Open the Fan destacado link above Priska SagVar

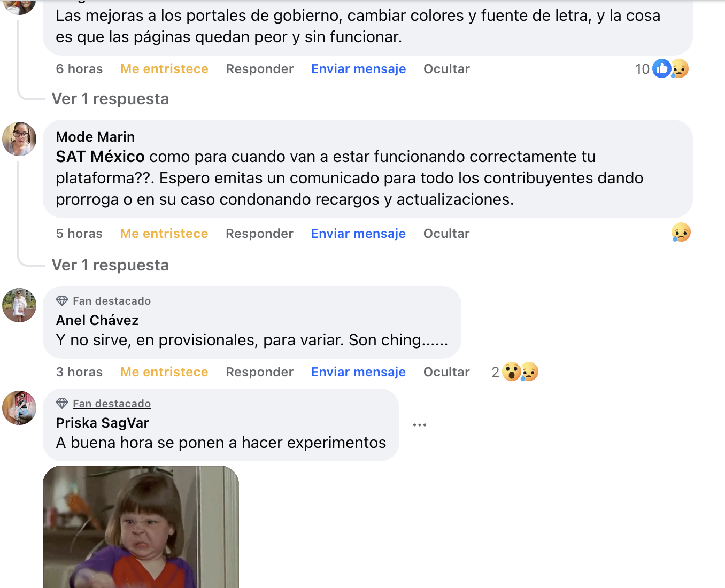112,404
